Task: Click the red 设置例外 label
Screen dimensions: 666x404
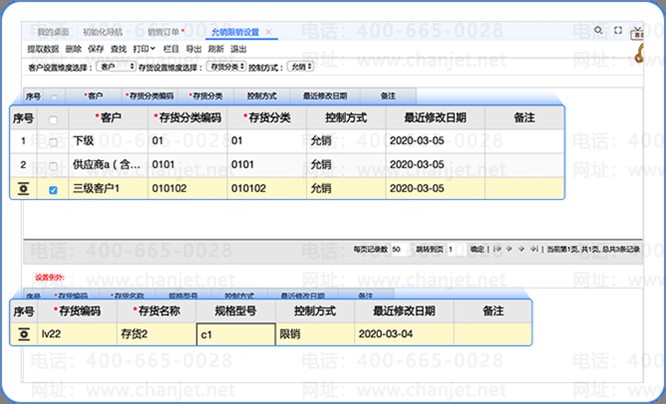Action: 49,277
